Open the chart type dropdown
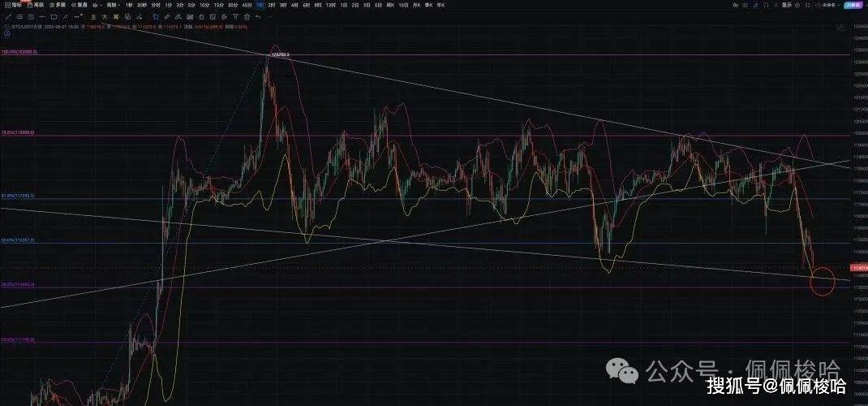The height and width of the screenshot is (406, 868). (97, 5)
